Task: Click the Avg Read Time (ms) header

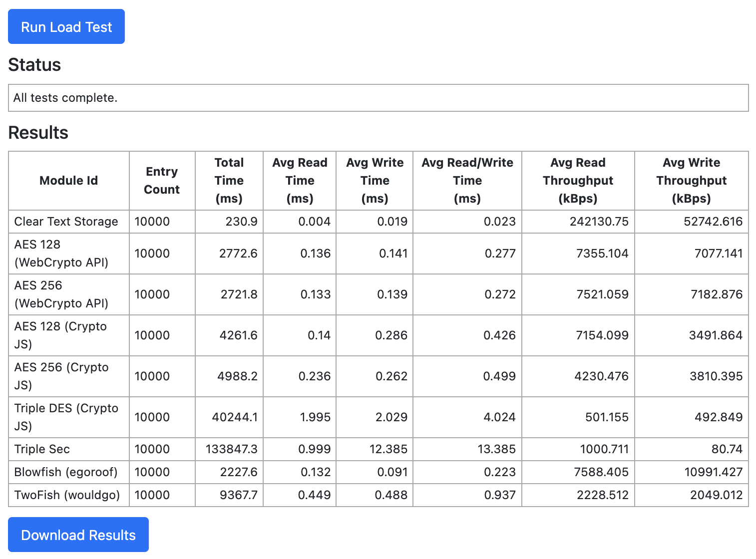Action: (x=300, y=181)
